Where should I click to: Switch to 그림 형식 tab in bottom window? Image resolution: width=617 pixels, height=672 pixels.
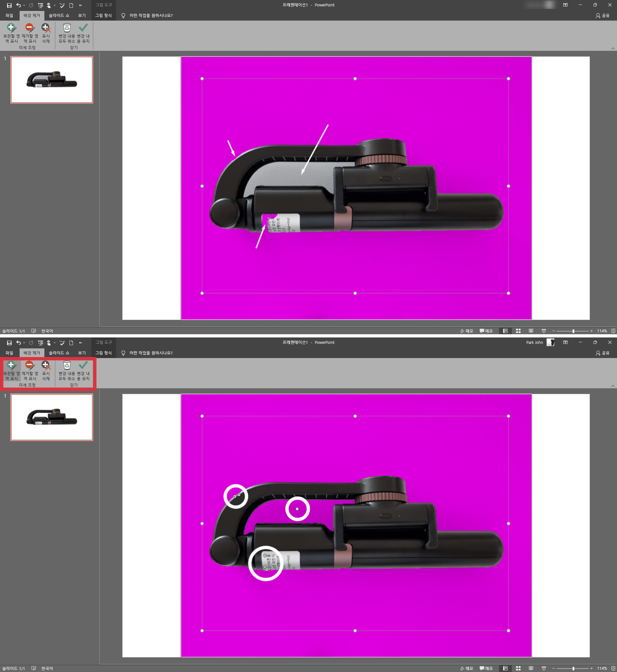(103, 353)
